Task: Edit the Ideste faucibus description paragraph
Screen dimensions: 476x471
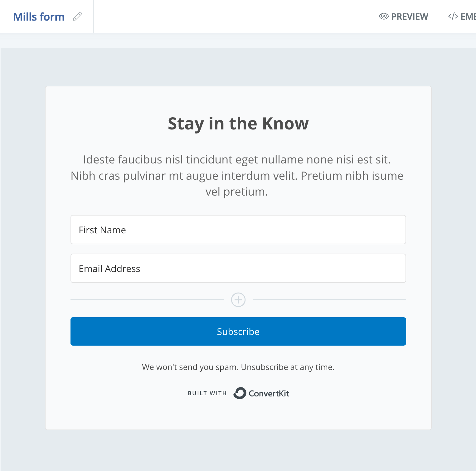Action: click(x=237, y=176)
